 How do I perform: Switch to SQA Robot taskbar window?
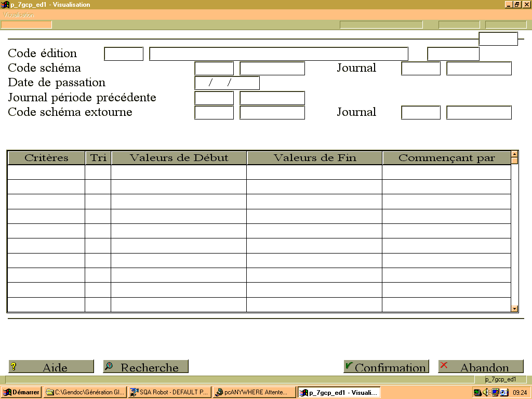[170, 392]
